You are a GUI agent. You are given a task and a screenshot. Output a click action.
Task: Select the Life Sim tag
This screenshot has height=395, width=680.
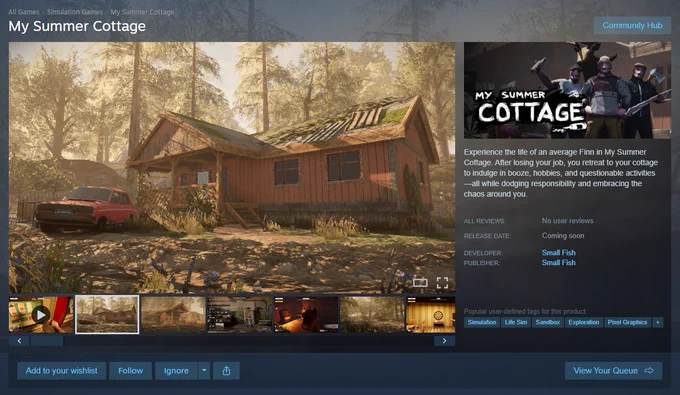tap(516, 322)
